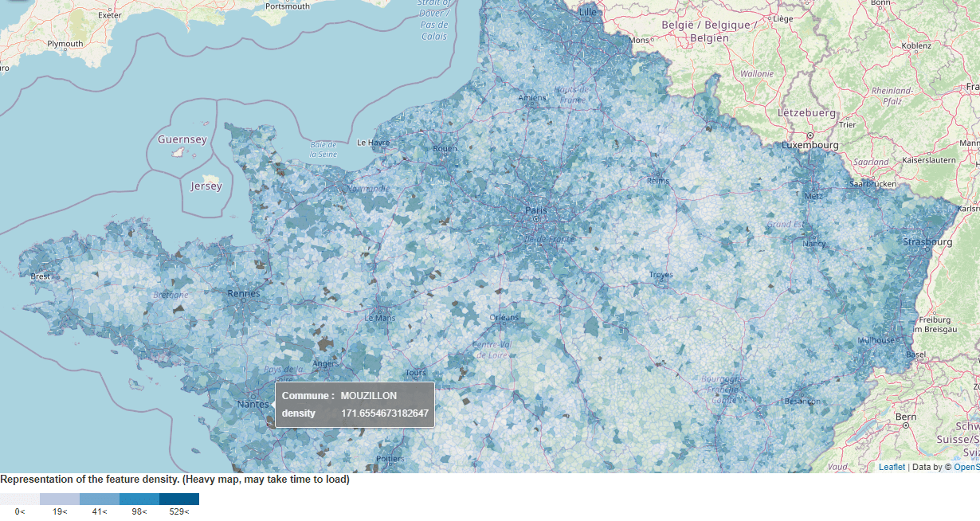This screenshot has height=521, width=980.
Task: Click the Guernsey island label
Action: 182,139
